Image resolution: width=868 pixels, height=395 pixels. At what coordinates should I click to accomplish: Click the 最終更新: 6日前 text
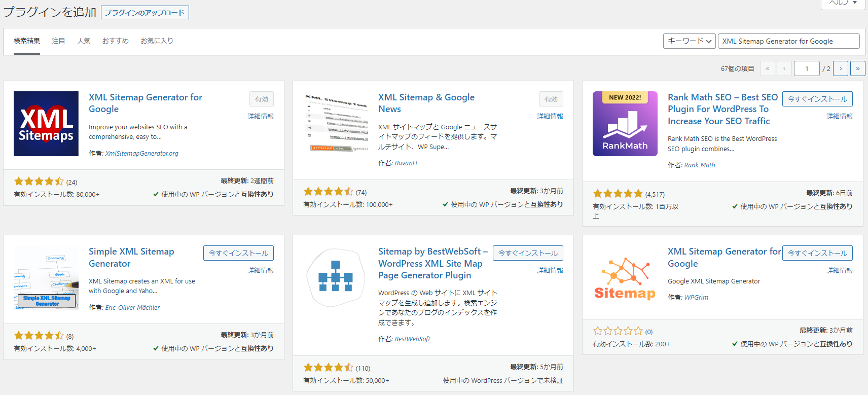tap(829, 193)
